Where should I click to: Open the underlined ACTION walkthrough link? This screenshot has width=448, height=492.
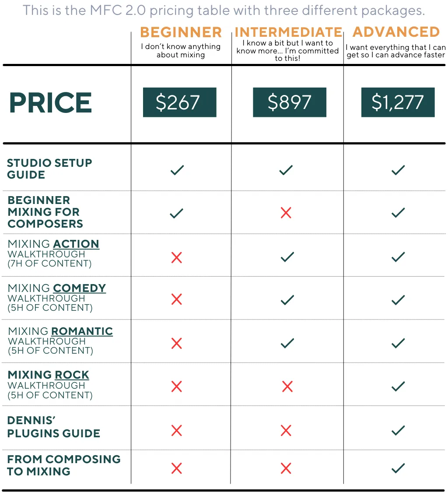76,244
